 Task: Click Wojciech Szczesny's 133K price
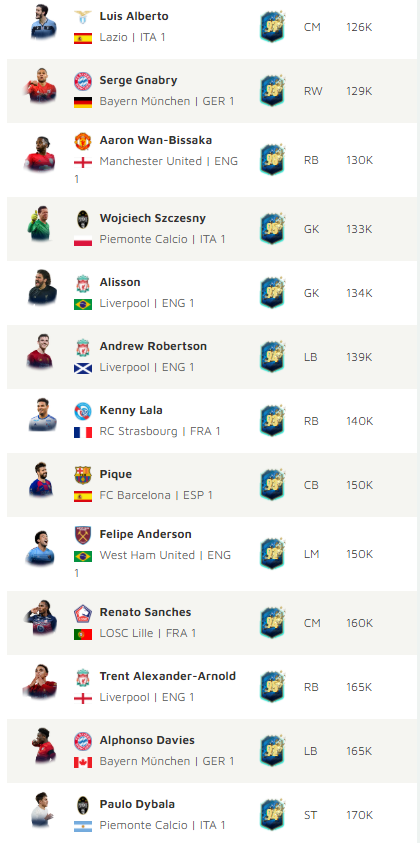359,229
